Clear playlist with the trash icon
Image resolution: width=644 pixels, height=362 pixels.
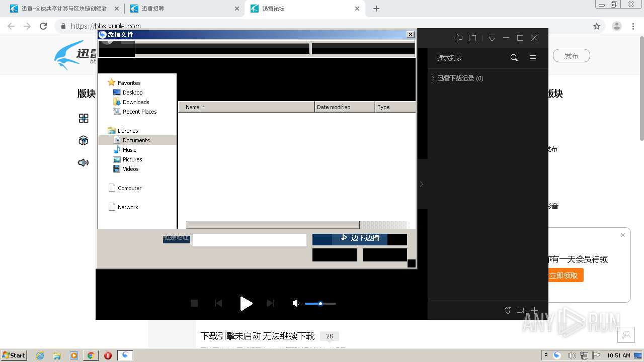click(x=508, y=310)
